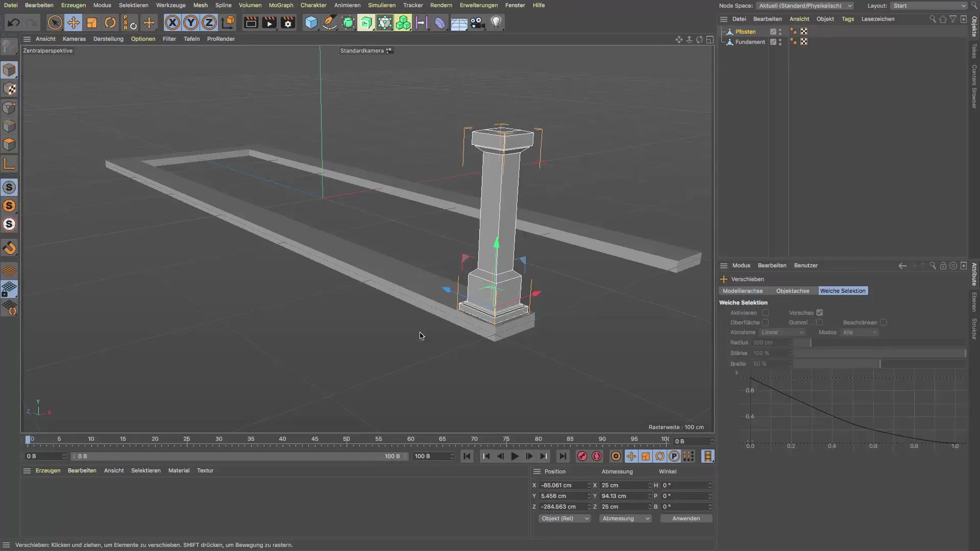
Task: Enable the Aktivieren checkbox
Action: (x=765, y=313)
